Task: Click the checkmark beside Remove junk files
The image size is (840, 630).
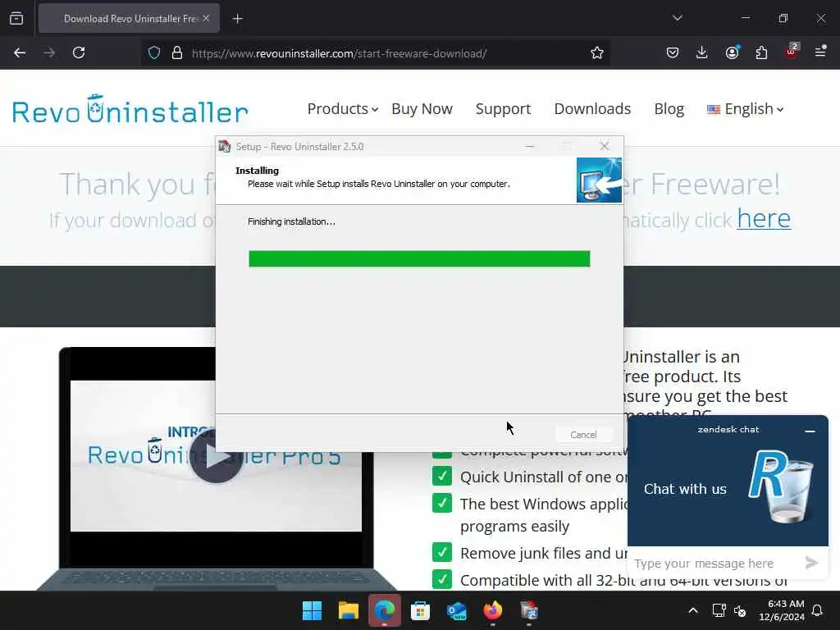Action: [442, 552]
